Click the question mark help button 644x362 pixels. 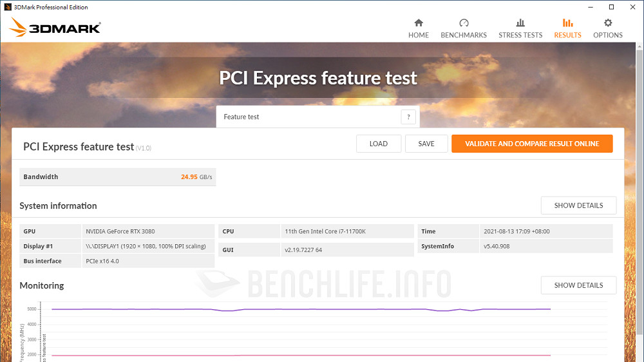pos(408,117)
